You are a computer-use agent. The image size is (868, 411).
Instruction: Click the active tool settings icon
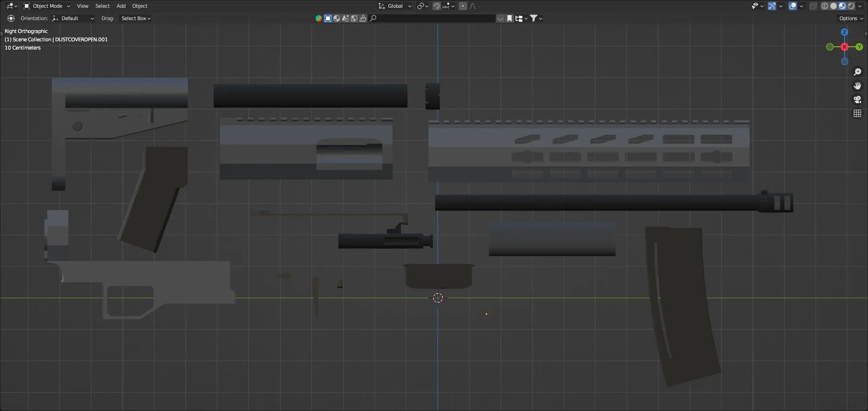tap(11, 18)
